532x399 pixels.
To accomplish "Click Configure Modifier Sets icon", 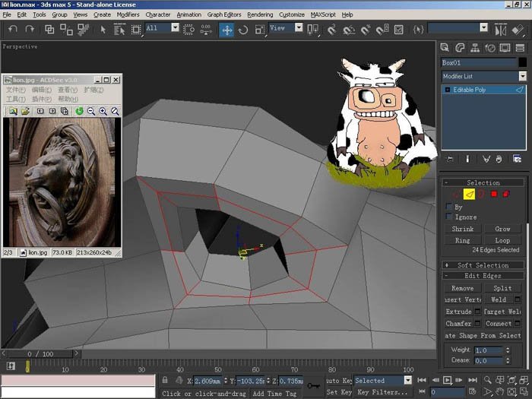I will point(517,159).
